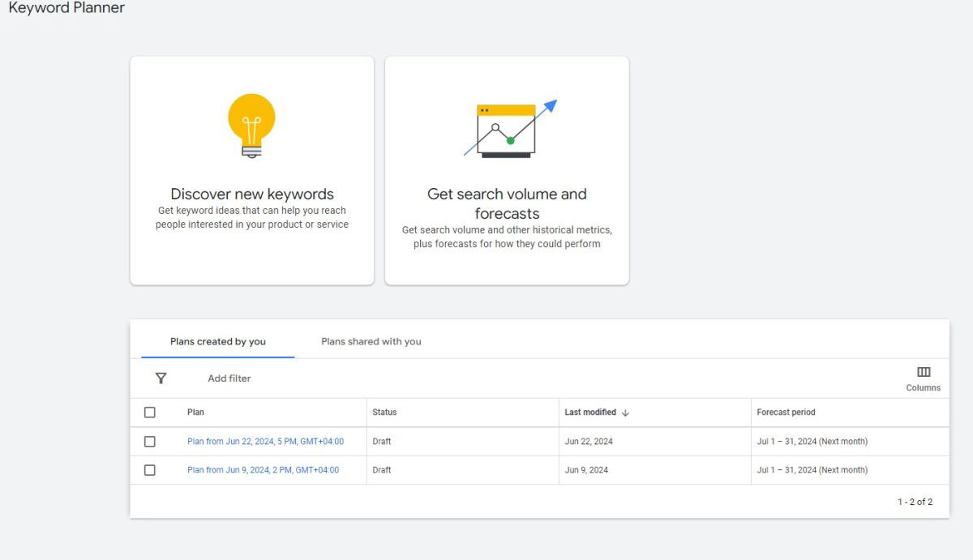Open Plan from Jun 22, 2024 link
The height and width of the screenshot is (560, 973).
[x=265, y=442]
